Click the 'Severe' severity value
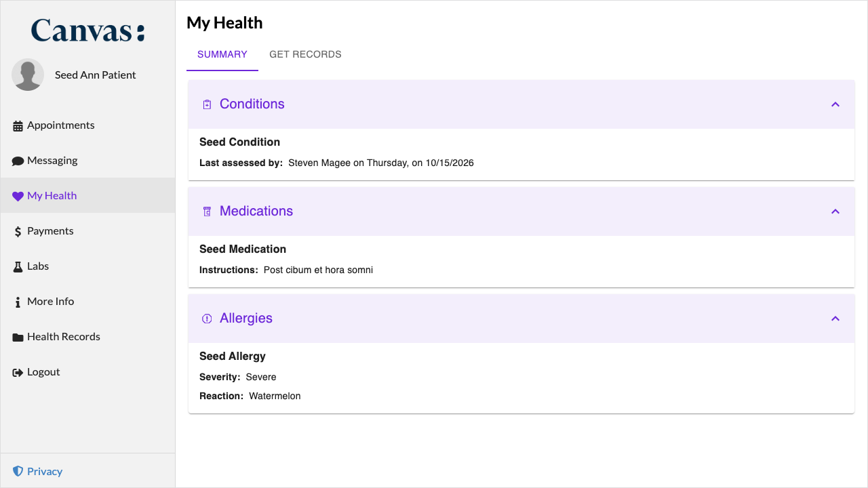 coord(261,377)
